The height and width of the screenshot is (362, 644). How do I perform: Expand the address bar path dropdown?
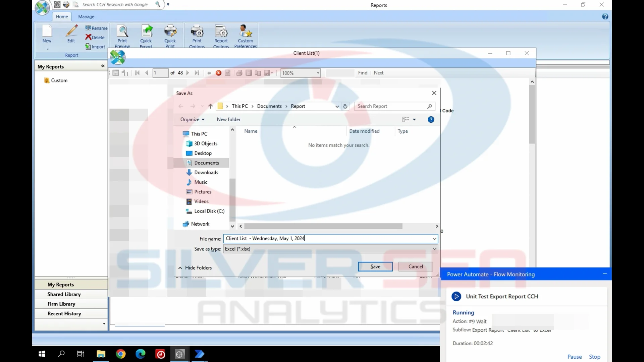click(x=337, y=106)
